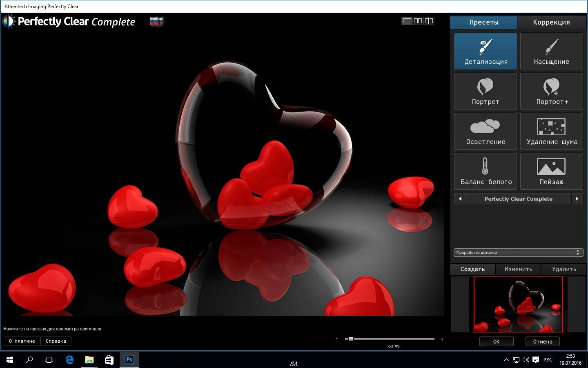Click the РУС language indicator
Image resolution: width=588 pixels, height=368 pixels.
[x=548, y=360]
